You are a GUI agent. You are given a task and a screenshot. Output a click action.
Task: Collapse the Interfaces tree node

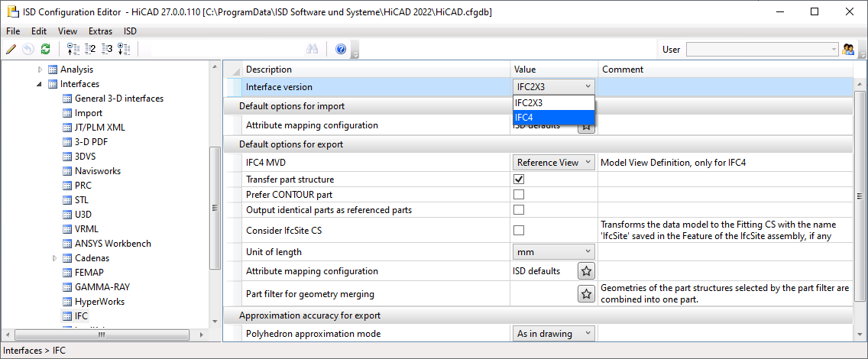(39, 84)
